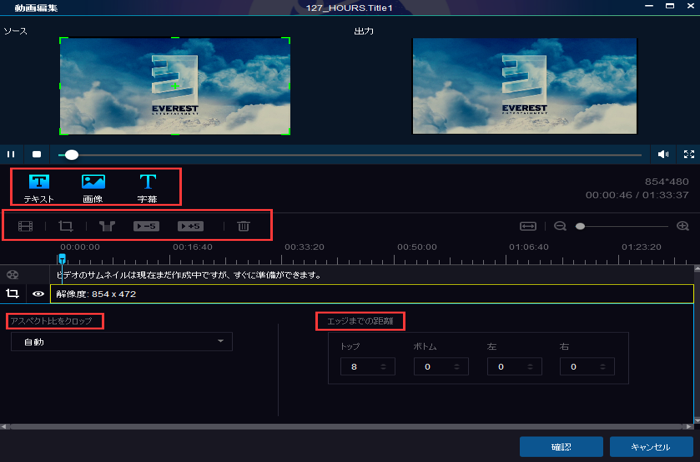Viewport: 700px width, 462px height.
Task: Click the 右 value field
Action: [x=587, y=366]
